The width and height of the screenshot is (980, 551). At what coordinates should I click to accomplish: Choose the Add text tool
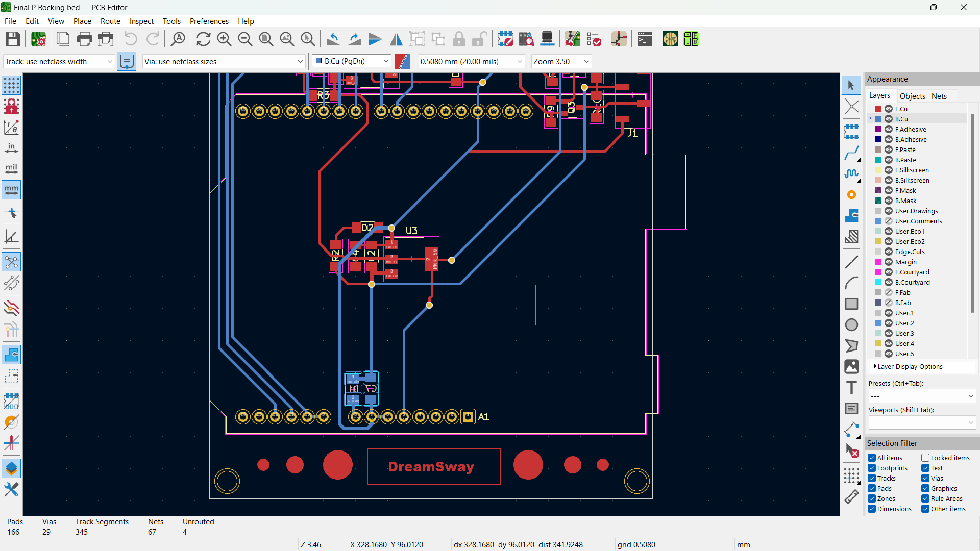tap(851, 388)
